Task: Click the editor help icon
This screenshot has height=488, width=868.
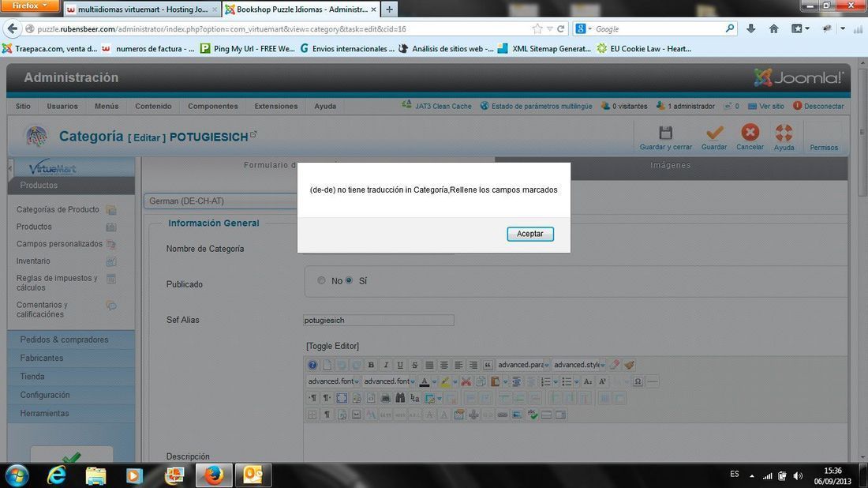Action: point(312,365)
